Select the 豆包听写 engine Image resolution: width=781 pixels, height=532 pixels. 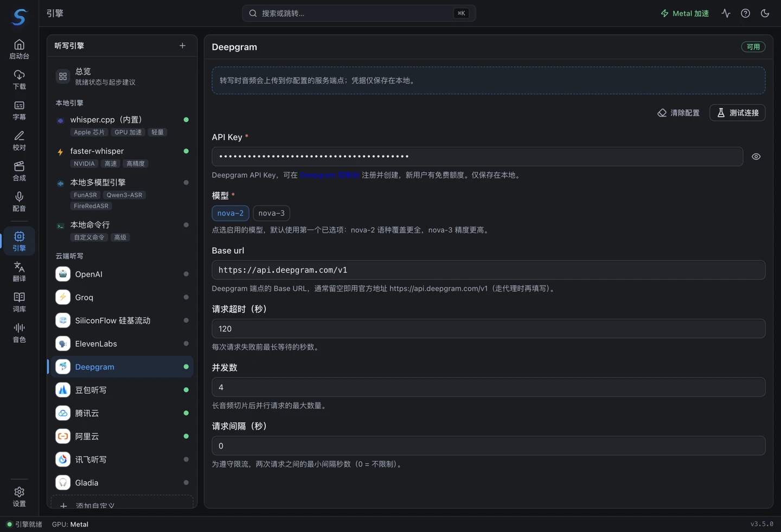pyautogui.click(x=121, y=390)
